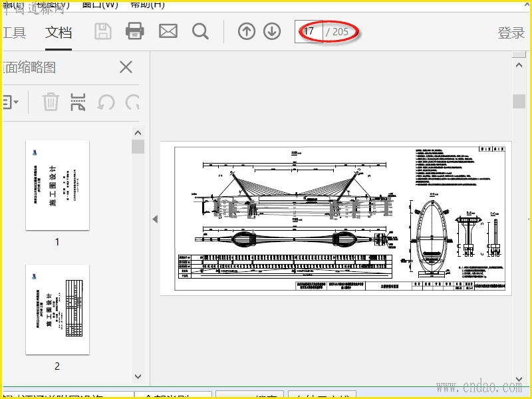This screenshot has height=399, width=532.
Task: Click the thumbnail label number 2
Action: pos(57,366)
